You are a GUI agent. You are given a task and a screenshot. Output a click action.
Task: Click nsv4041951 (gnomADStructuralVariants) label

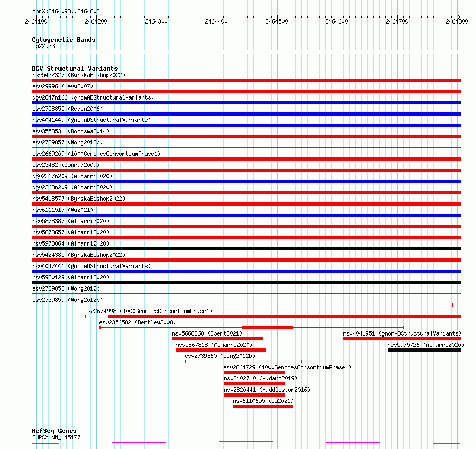(402, 333)
